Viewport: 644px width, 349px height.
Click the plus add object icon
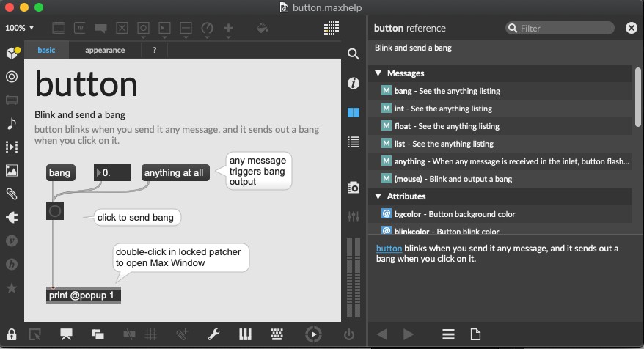(228, 28)
